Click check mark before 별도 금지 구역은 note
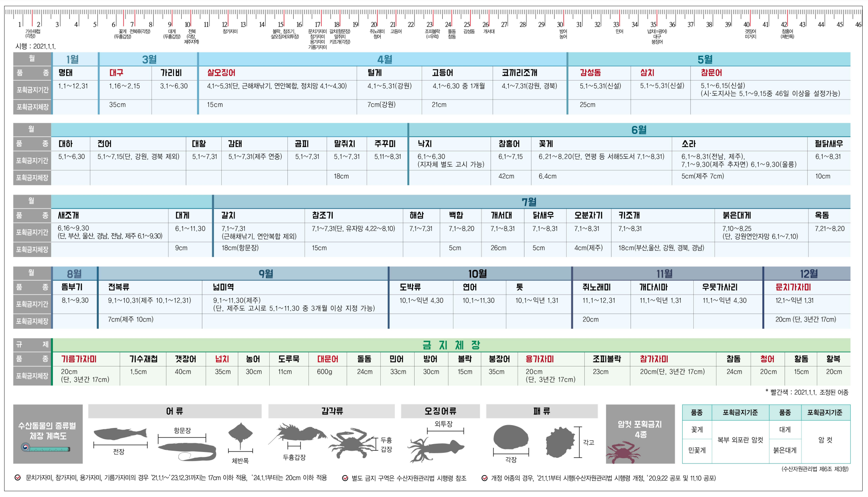 [345, 478]
